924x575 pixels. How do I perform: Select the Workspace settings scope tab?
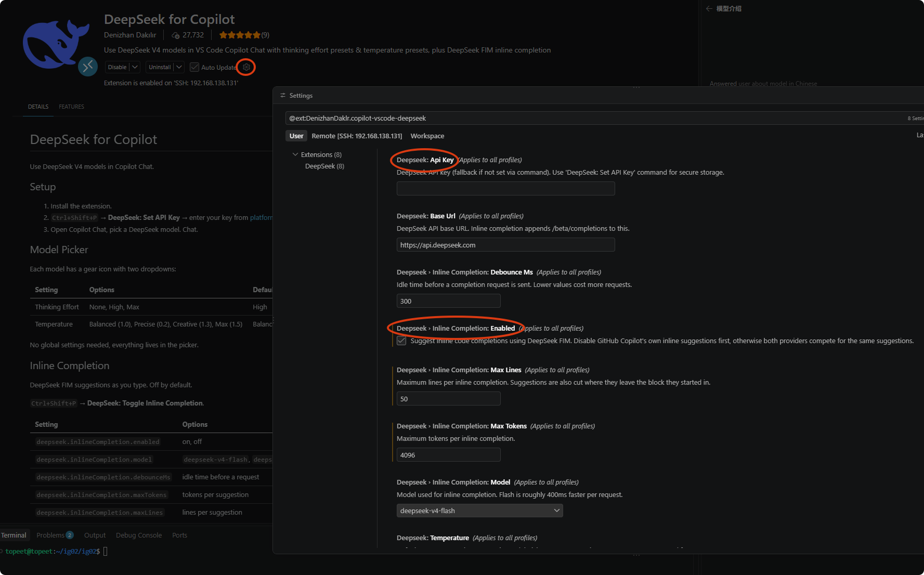click(x=427, y=136)
